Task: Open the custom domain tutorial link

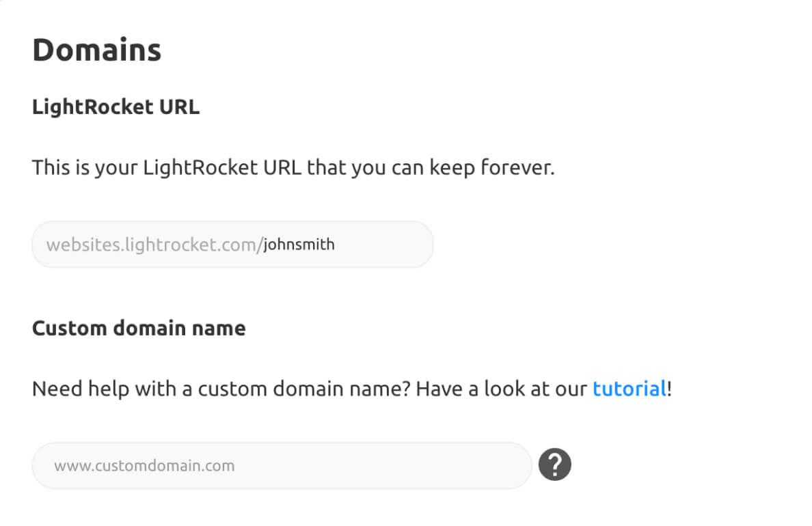Action: click(x=629, y=389)
